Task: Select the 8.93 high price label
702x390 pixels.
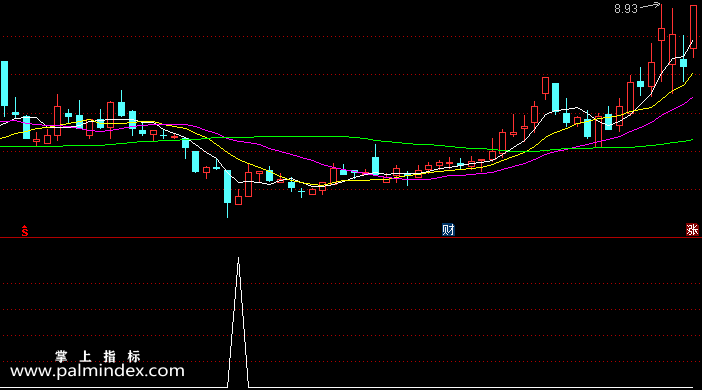Action: 625,9
